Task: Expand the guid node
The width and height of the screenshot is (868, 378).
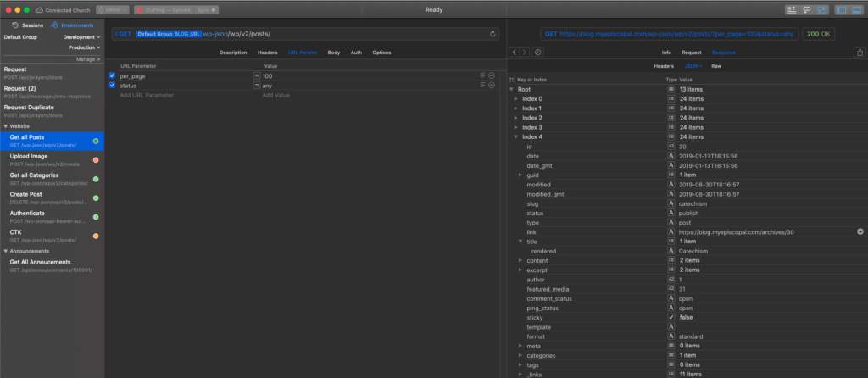Action: click(520, 175)
